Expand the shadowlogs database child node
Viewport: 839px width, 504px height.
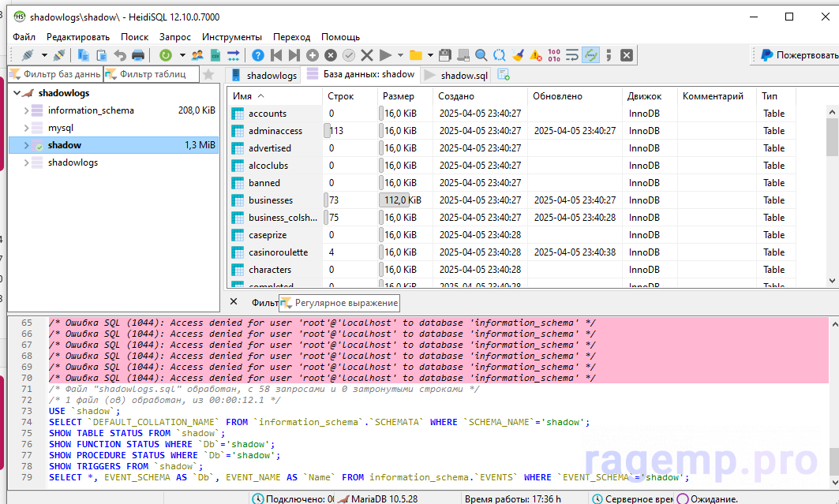[26, 162]
